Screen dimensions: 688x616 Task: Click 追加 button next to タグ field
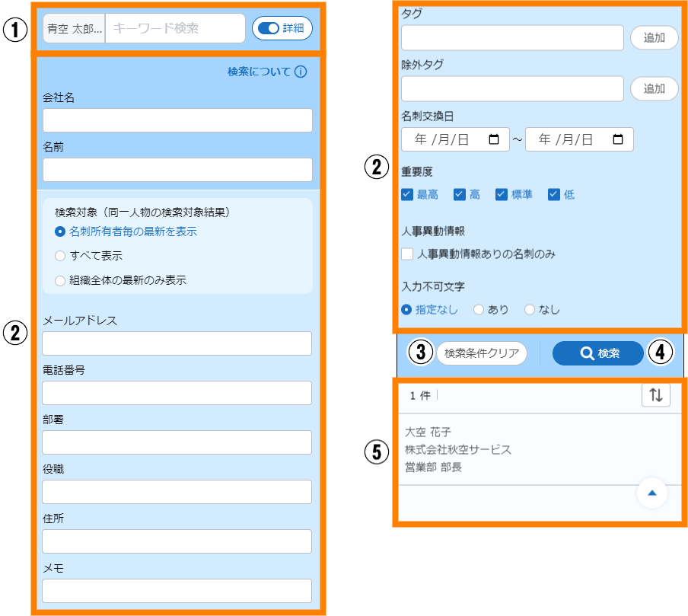click(x=654, y=37)
